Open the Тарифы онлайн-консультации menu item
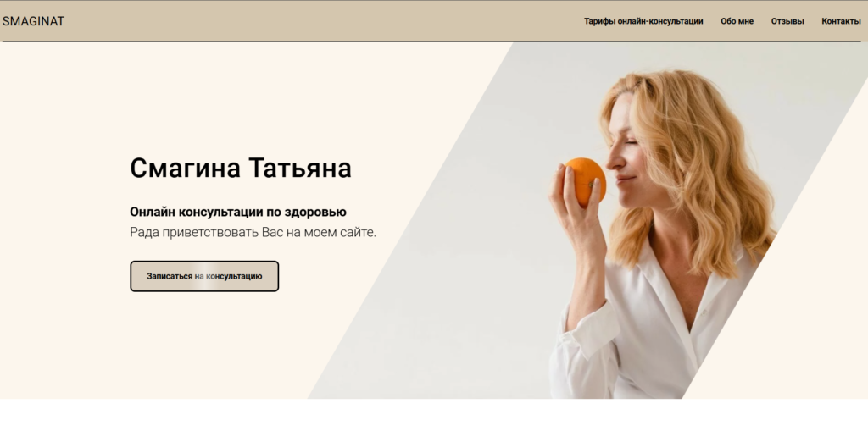The image size is (868, 442). pyautogui.click(x=643, y=21)
